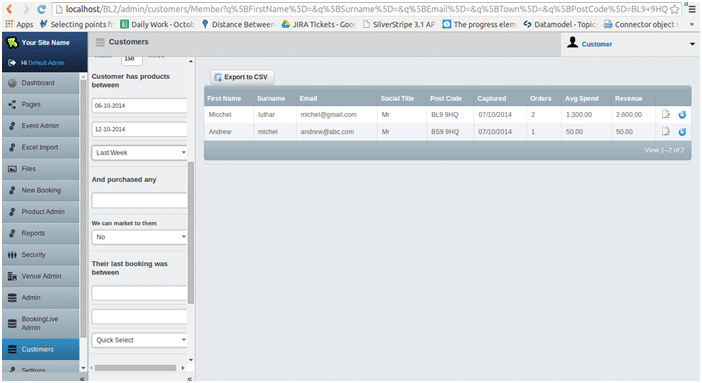702x383 pixels.
Task: Open Apps bookmarks shortcut
Action: point(19,24)
